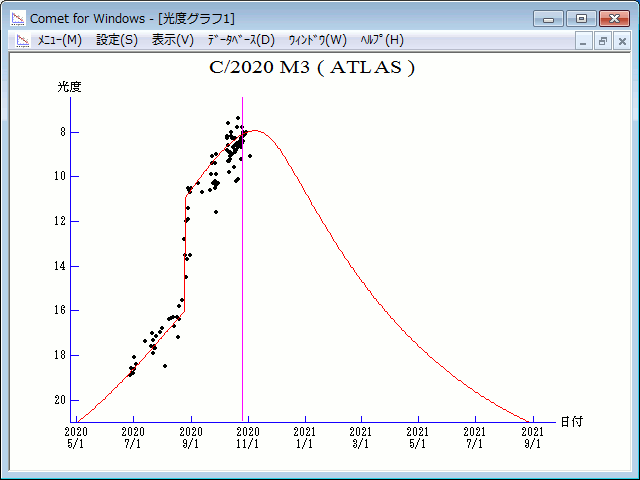The width and height of the screenshot is (640, 480).
Task: Open the 設定(S) settings menu
Action: (117, 40)
